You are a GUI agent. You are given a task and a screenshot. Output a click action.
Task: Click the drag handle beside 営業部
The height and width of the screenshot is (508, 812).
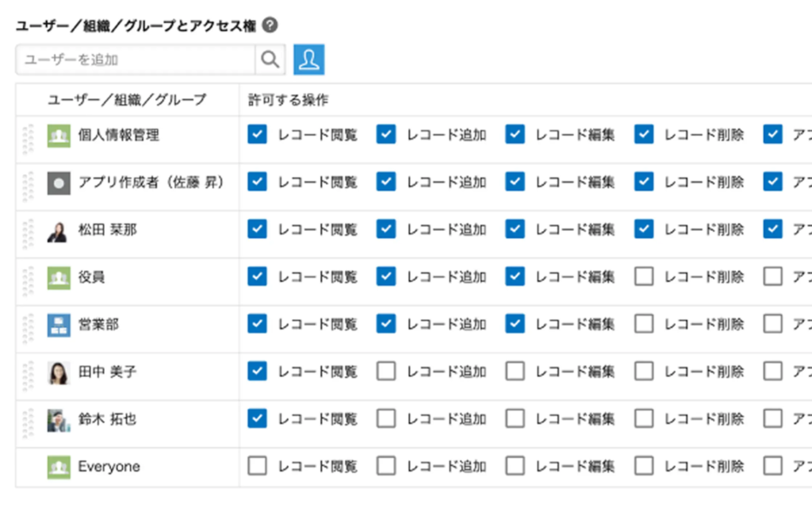click(28, 324)
